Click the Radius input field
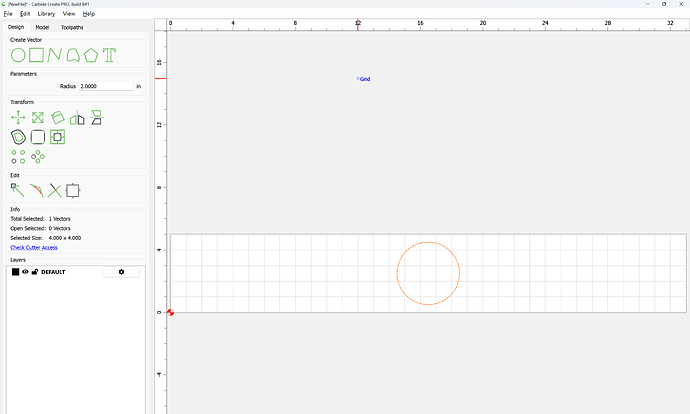This screenshot has height=414, width=690. tap(106, 86)
